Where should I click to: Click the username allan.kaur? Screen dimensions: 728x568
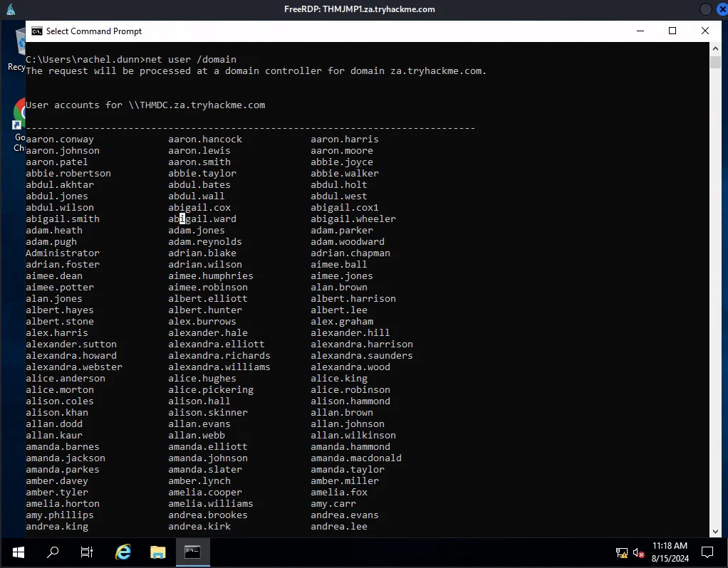[x=54, y=436]
